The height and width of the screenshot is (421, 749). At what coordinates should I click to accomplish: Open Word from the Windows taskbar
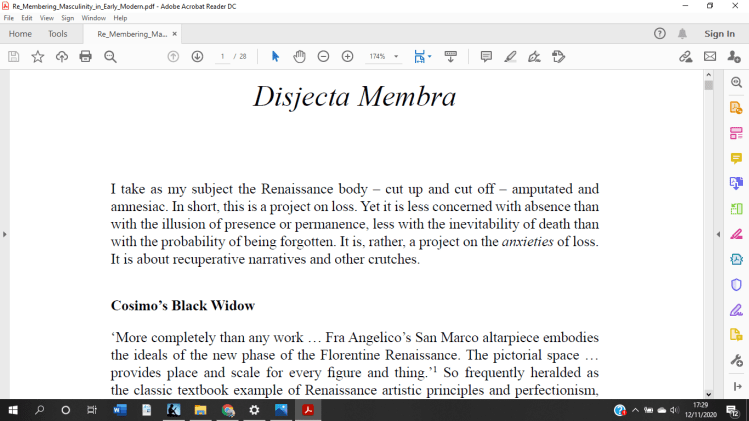(120, 410)
